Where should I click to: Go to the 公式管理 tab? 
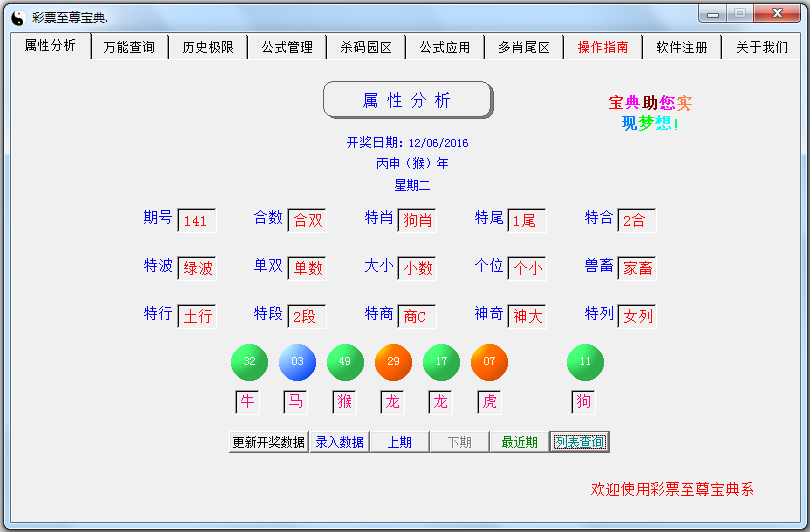click(x=287, y=48)
